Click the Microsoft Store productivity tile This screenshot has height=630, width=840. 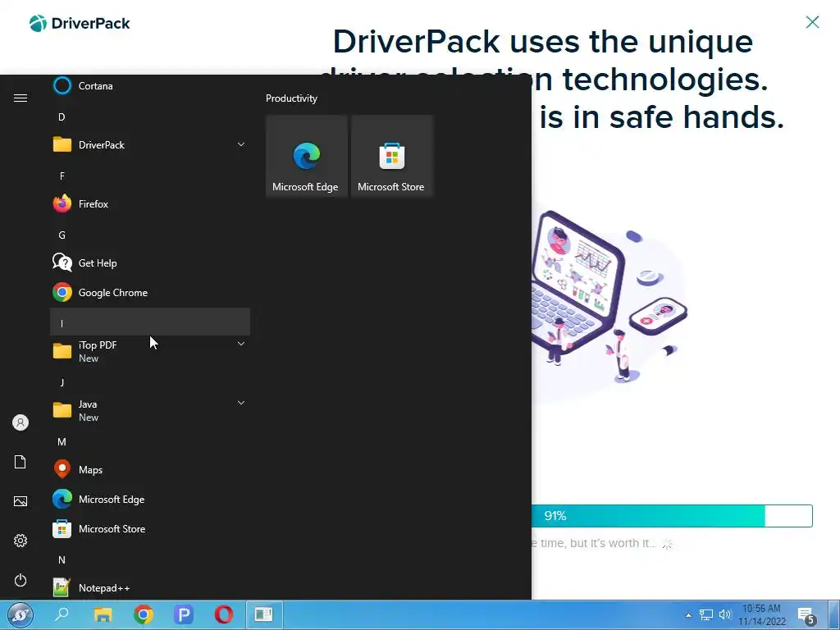tap(391, 157)
